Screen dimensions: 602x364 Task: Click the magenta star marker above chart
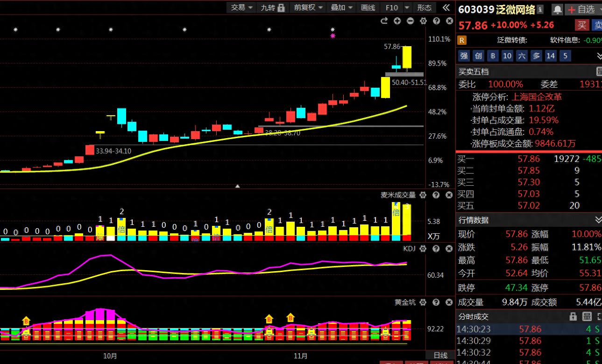tap(333, 35)
